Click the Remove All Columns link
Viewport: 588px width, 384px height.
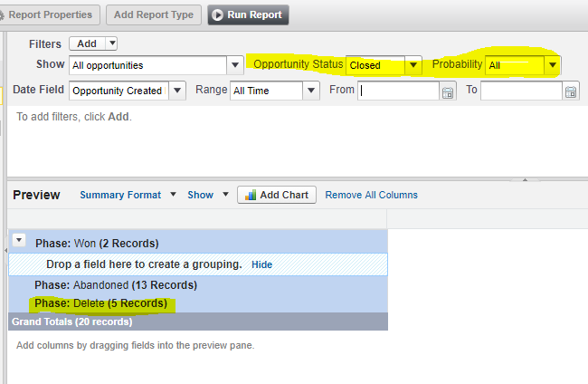point(371,195)
